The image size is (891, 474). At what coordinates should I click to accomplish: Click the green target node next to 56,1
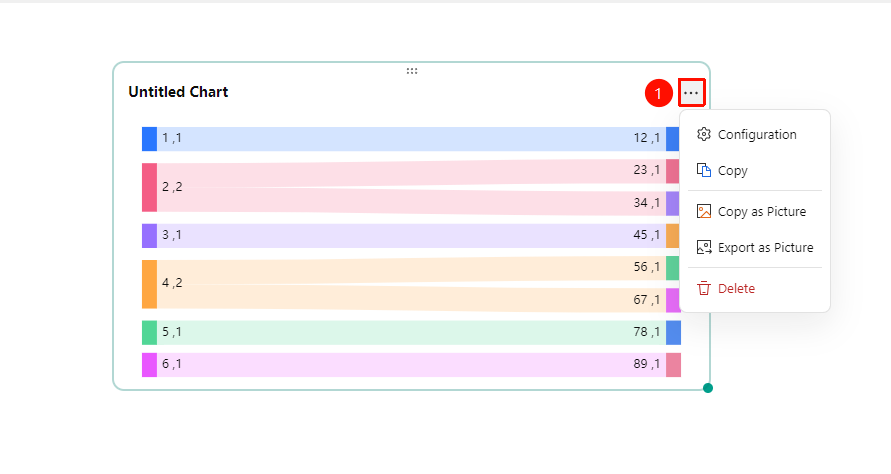pyautogui.click(x=673, y=268)
